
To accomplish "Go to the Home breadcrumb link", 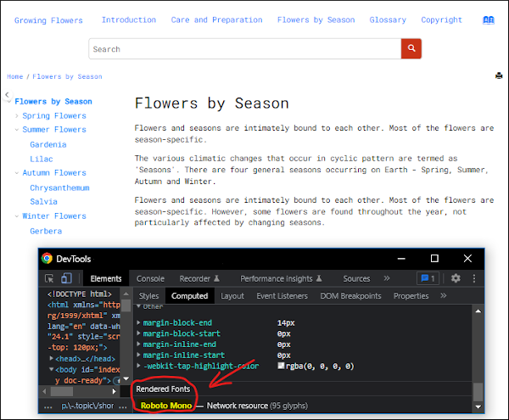I will pyautogui.click(x=15, y=76).
